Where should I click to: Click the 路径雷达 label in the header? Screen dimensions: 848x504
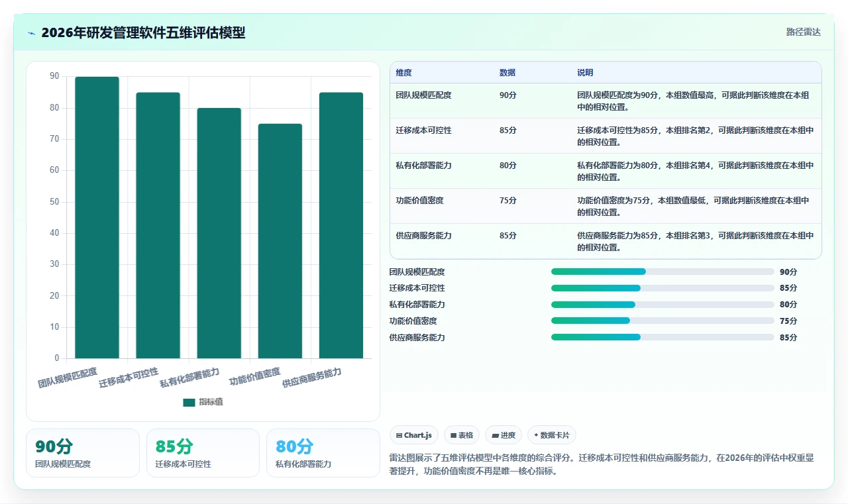pos(803,32)
